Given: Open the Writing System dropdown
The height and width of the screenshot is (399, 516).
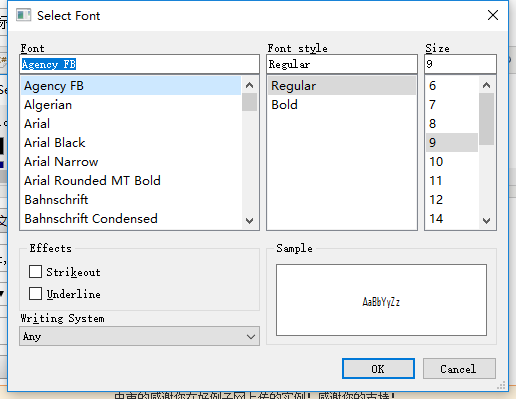Looking at the screenshot, I should [139, 336].
